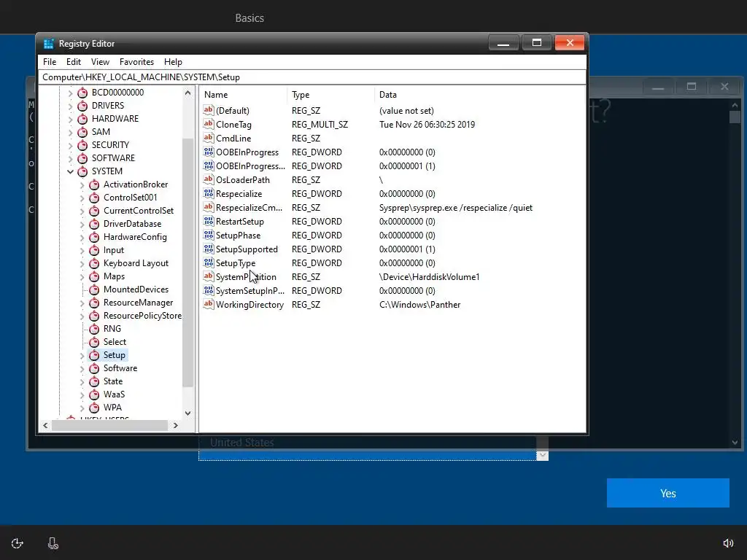Sort values by the Type column header

click(x=330, y=95)
